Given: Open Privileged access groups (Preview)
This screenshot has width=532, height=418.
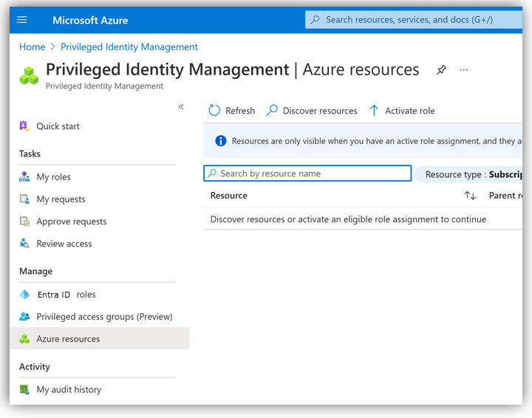Looking at the screenshot, I should point(104,317).
